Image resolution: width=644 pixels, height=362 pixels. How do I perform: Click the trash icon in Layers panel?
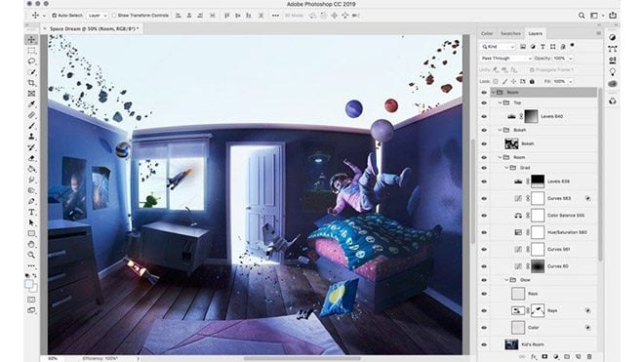click(x=589, y=357)
